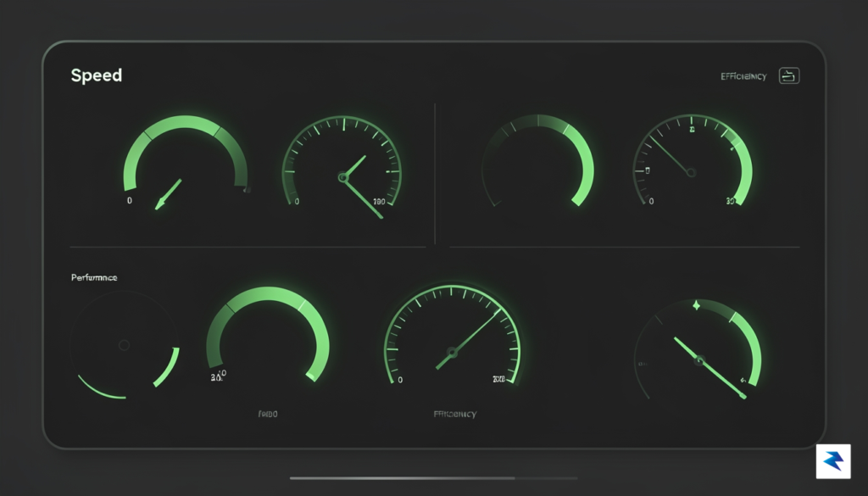Select the two-handed dial labeled 0 to 180

pyautogui.click(x=342, y=166)
